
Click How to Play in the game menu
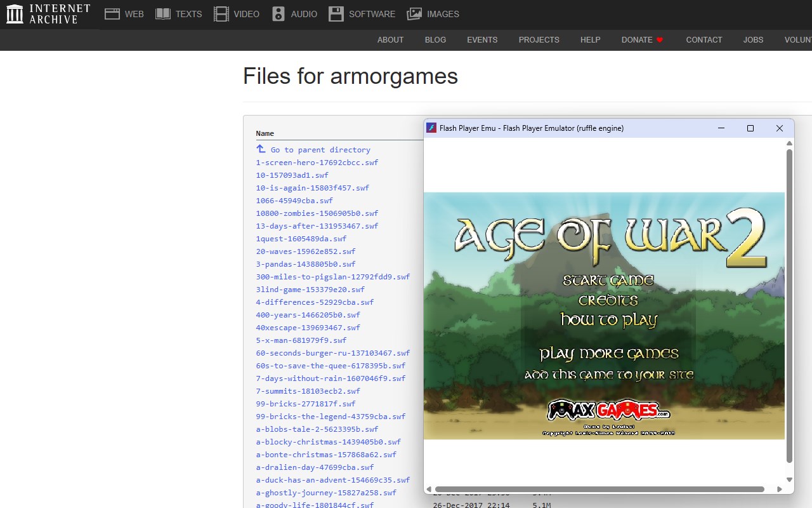(609, 320)
